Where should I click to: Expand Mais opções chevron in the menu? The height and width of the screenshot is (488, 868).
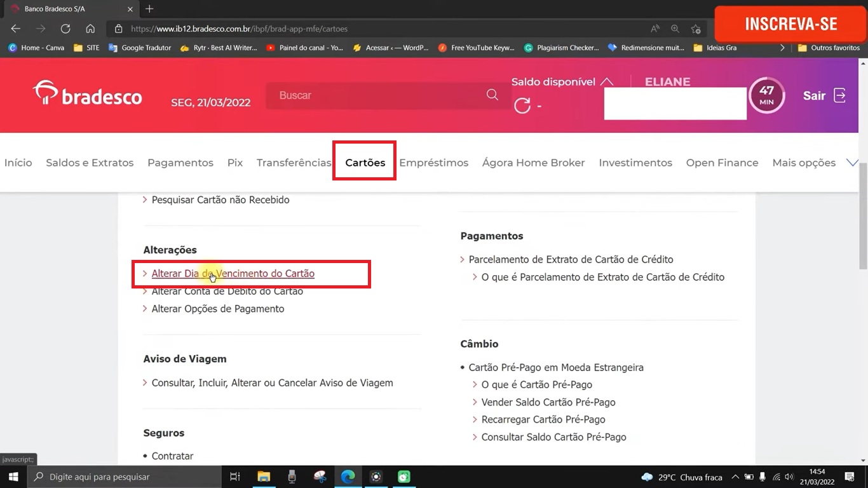coord(852,163)
